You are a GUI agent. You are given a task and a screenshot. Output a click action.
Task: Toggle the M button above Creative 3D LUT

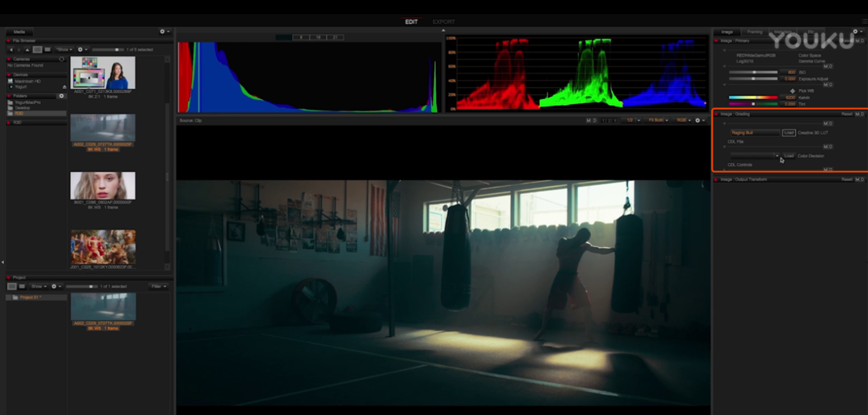tap(825, 124)
